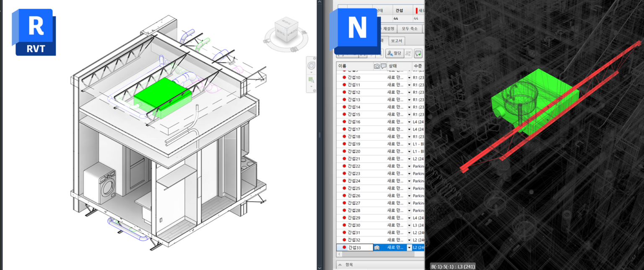
Task: Expand the 항목 panel at bottom
Action: pos(340,265)
